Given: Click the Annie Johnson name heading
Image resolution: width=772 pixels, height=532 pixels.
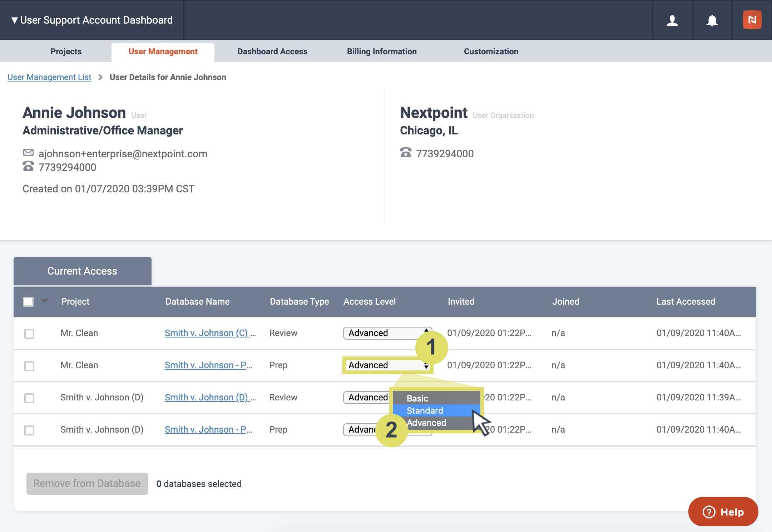Looking at the screenshot, I should pyautogui.click(x=74, y=113).
